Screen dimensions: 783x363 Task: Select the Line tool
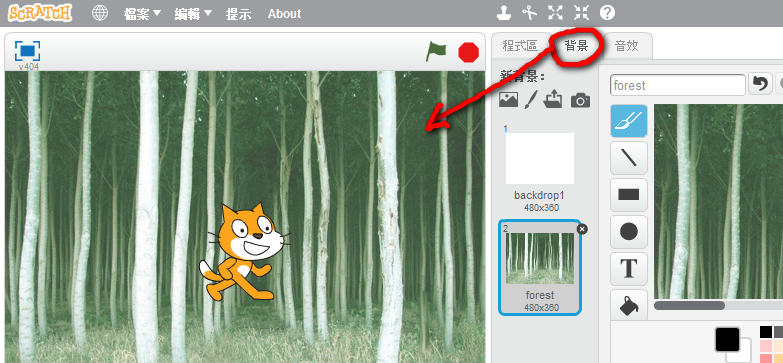click(629, 158)
